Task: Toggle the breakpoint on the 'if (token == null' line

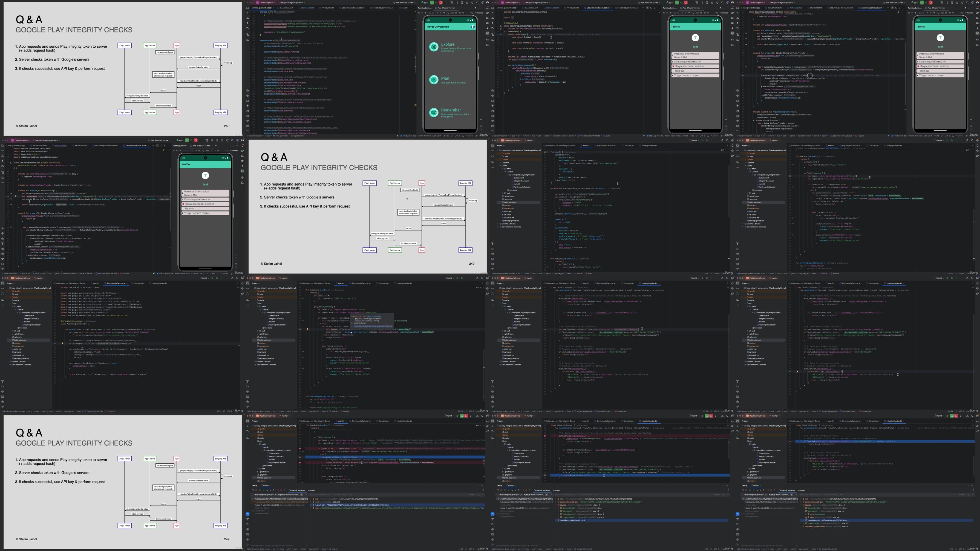Action: click(x=300, y=449)
